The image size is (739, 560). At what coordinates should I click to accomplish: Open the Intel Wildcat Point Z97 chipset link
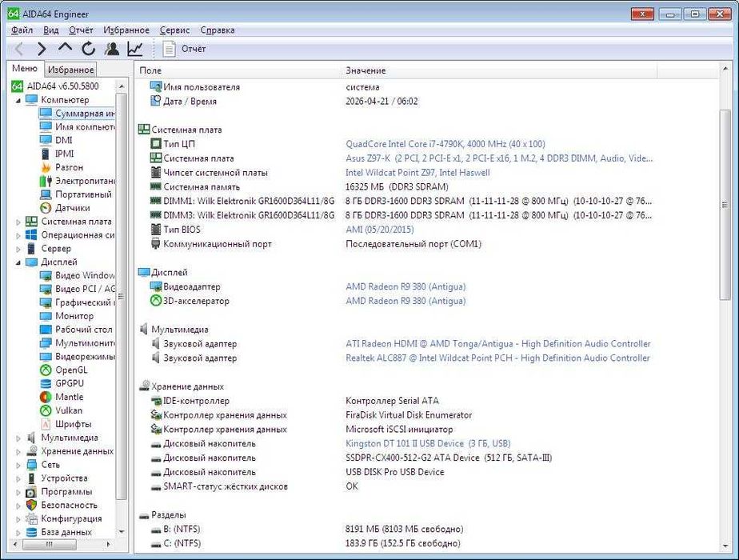[x=417, y=173]
